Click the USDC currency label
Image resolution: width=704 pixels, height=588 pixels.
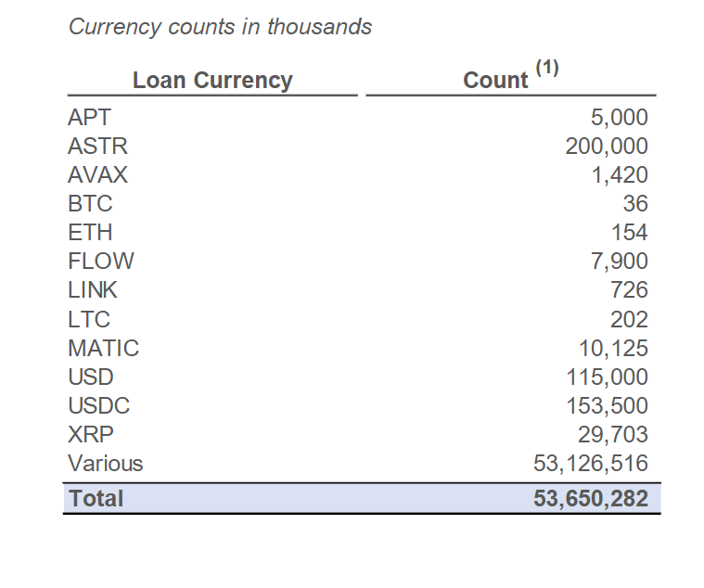tap(98, 406)
